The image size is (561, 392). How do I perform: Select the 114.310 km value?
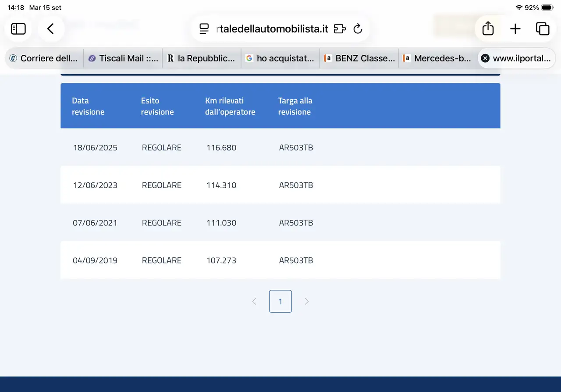[x=221, y=185]
